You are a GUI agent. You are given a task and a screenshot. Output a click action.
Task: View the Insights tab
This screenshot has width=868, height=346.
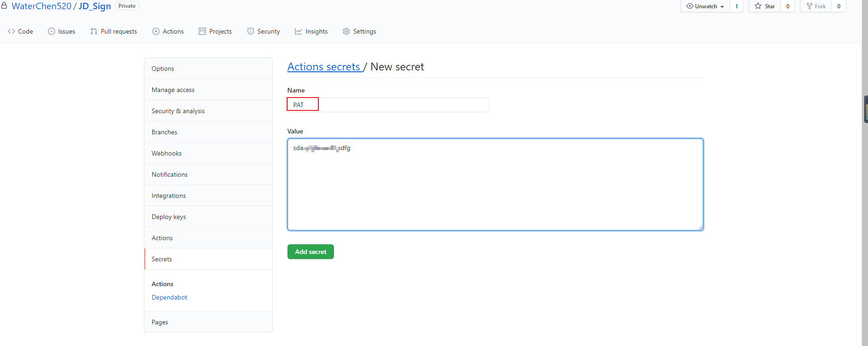311,31
